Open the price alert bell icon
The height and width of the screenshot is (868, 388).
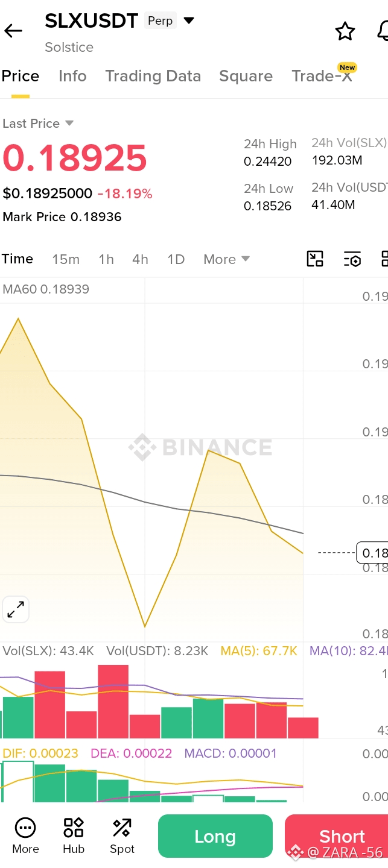[383, 31]
